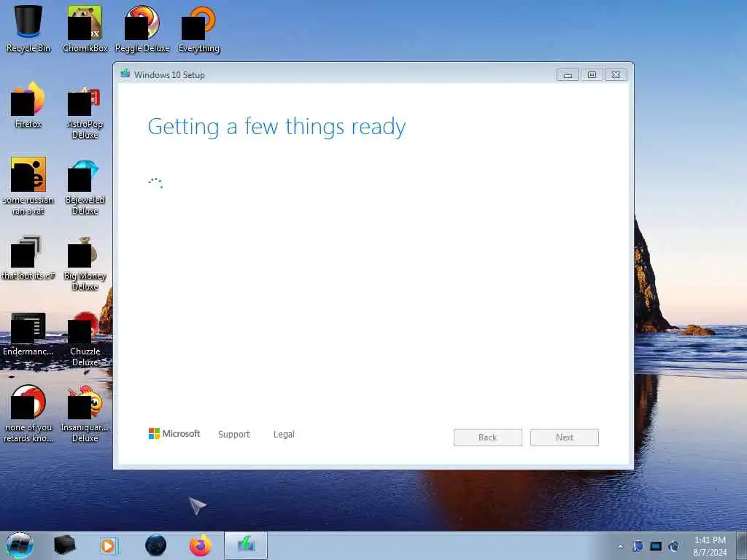The width and height of the screenshot is (747, 560).
Task: Show hidden system tray icons
Action: (620, 546)
